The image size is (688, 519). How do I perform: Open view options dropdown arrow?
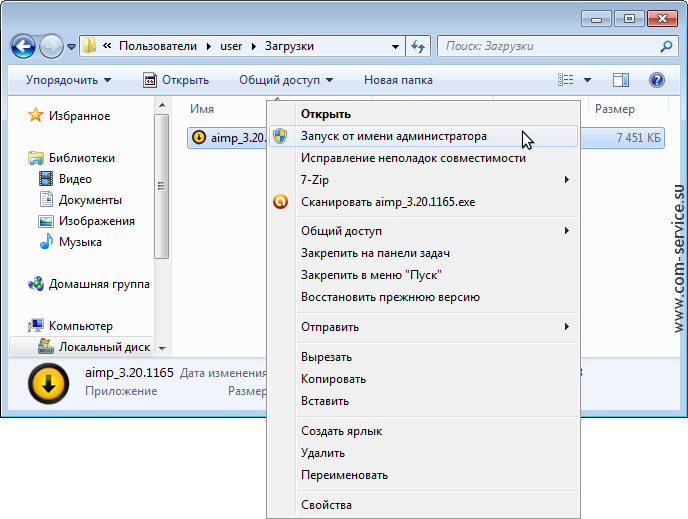[x=587, y=80]
